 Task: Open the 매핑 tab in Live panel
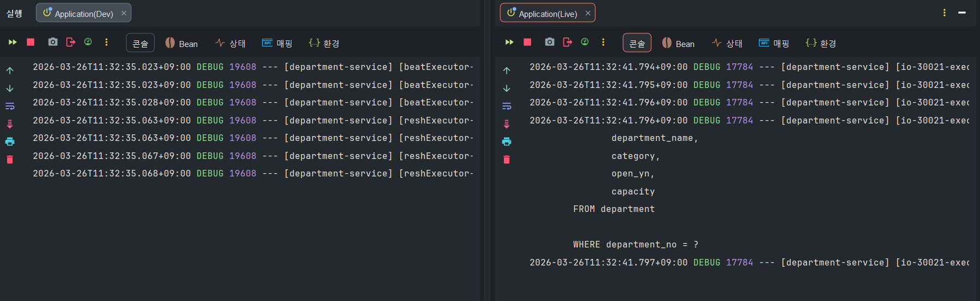click(x=774, y=43)
